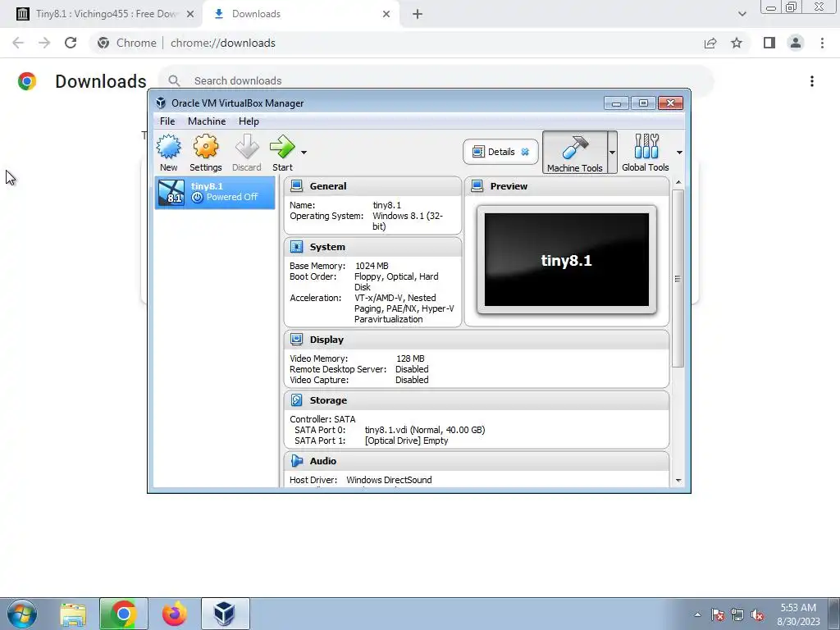Click the VirtualBox title bar cube icon

pyautogui.click(x=161, y=103)
